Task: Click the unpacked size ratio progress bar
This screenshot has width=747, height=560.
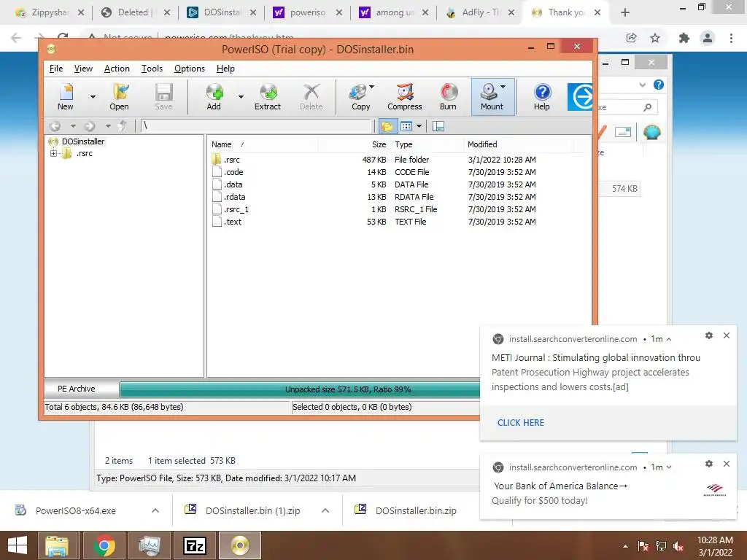Action: point(300,389)
